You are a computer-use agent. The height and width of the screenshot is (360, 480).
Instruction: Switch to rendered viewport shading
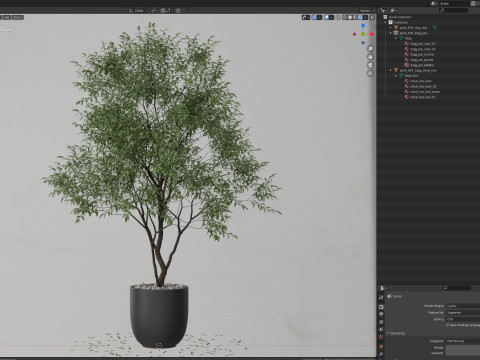click(x=360, y=17)
